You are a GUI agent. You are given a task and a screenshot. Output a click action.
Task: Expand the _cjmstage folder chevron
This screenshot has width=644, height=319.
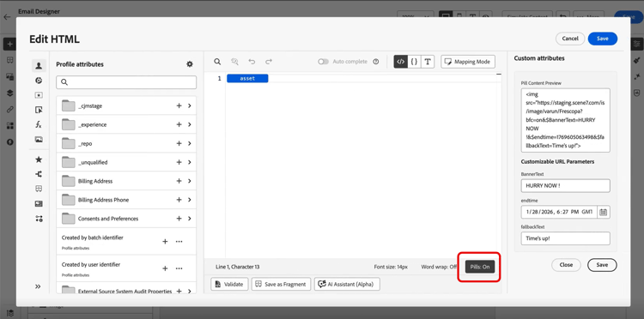click(x=190, y=105)
